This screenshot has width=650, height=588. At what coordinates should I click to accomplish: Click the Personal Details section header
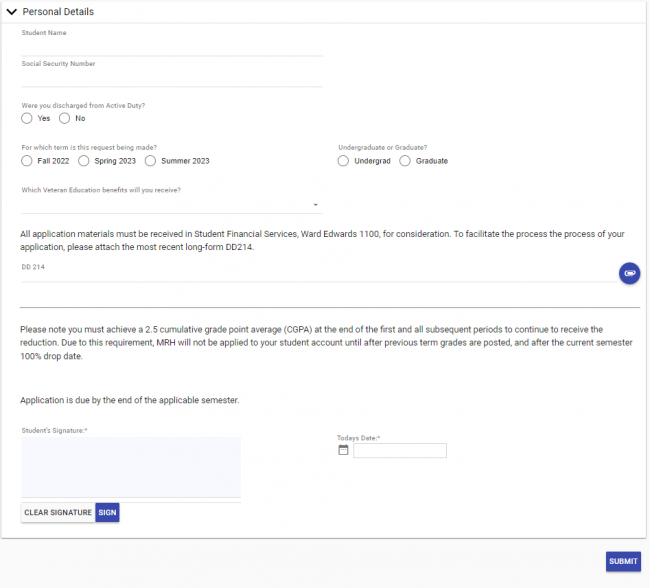point(58,12)
